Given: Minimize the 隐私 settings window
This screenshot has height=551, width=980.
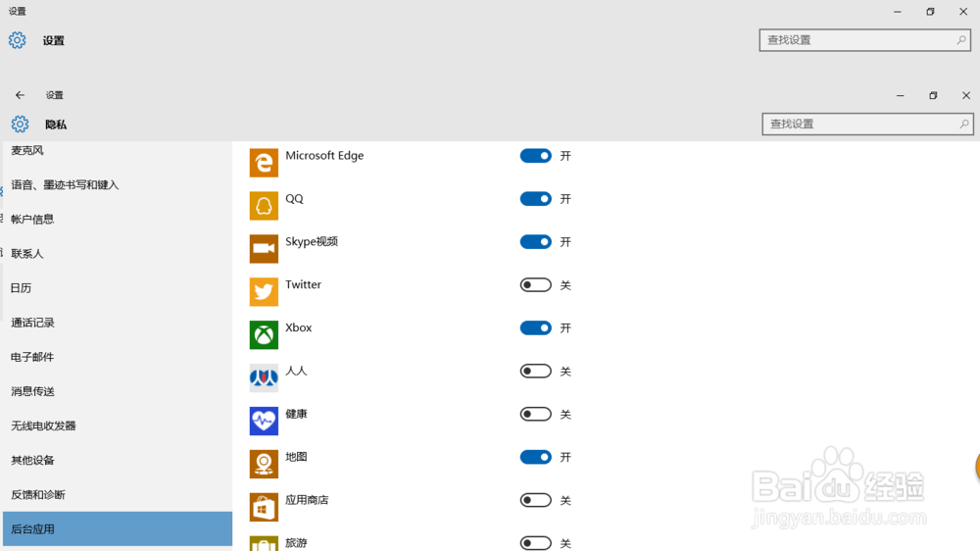Looking at the screenshot, I should (900, 96).
